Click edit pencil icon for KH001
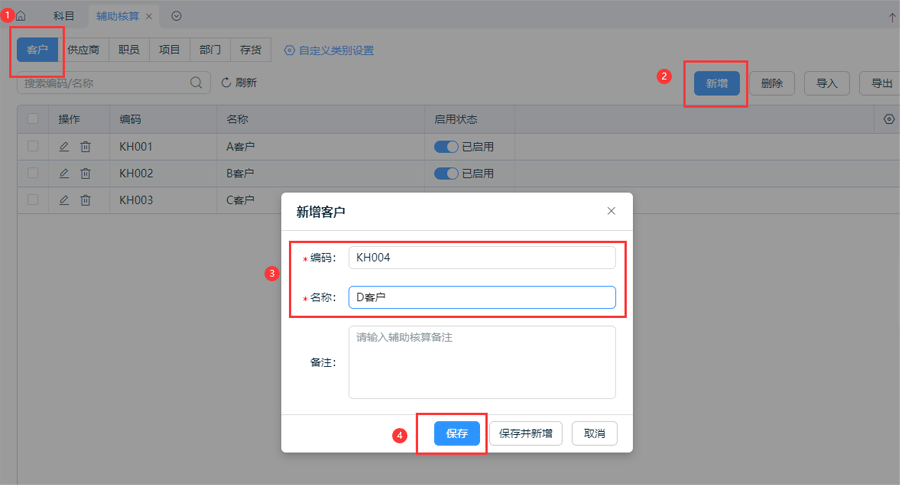 pyautogui.click(x=64, y=147)
